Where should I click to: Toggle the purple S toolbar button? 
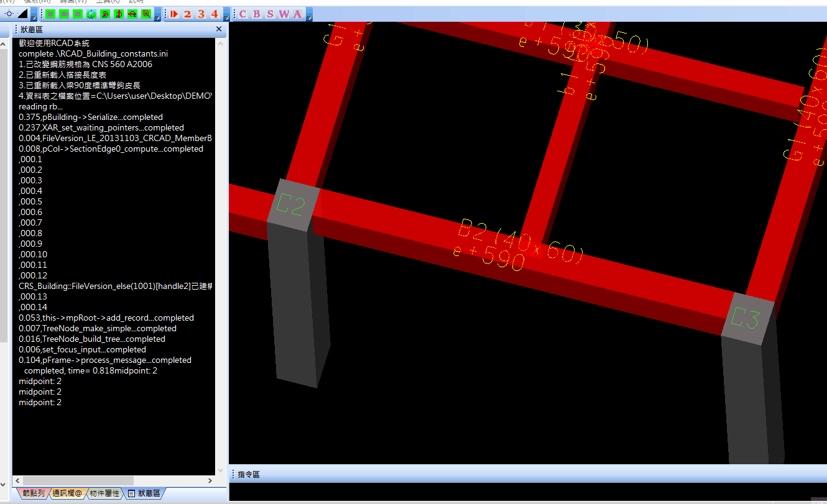tap(270, 14)
